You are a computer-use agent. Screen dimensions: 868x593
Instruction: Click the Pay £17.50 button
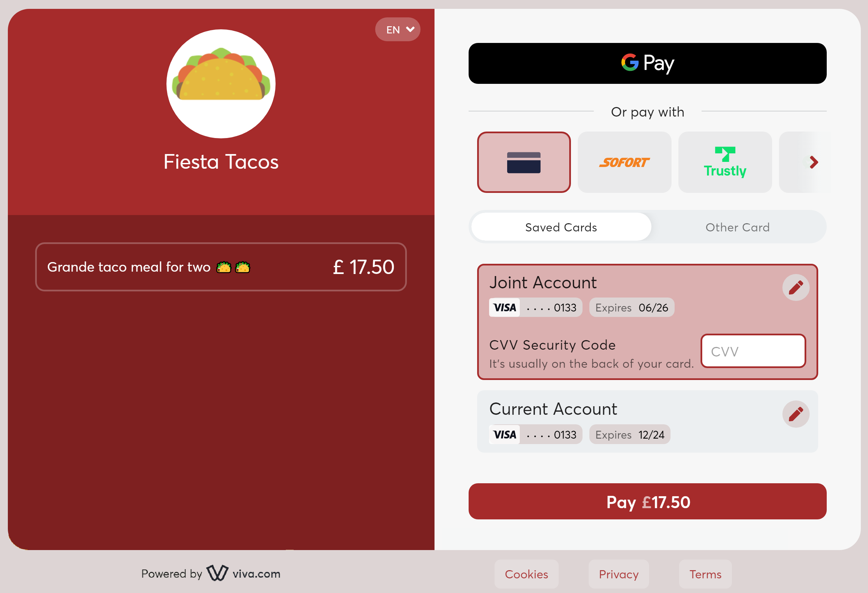pos(648,502)
